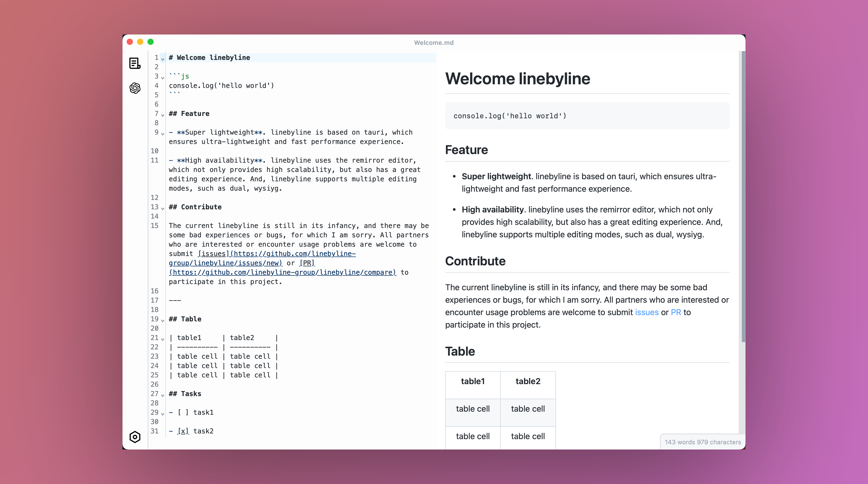This screenshot has height=484, width=868.
Task: Click the console.log('hello world') editor line
Action: 221,86
